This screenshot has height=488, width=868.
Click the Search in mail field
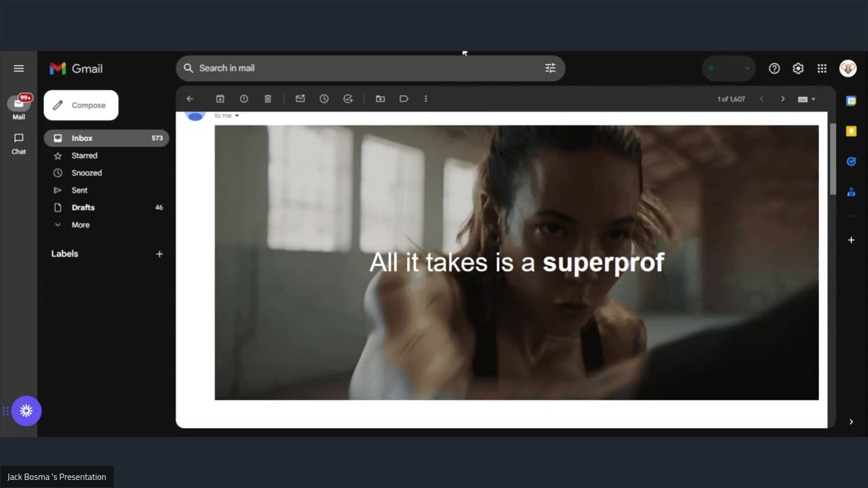[370, 68]
